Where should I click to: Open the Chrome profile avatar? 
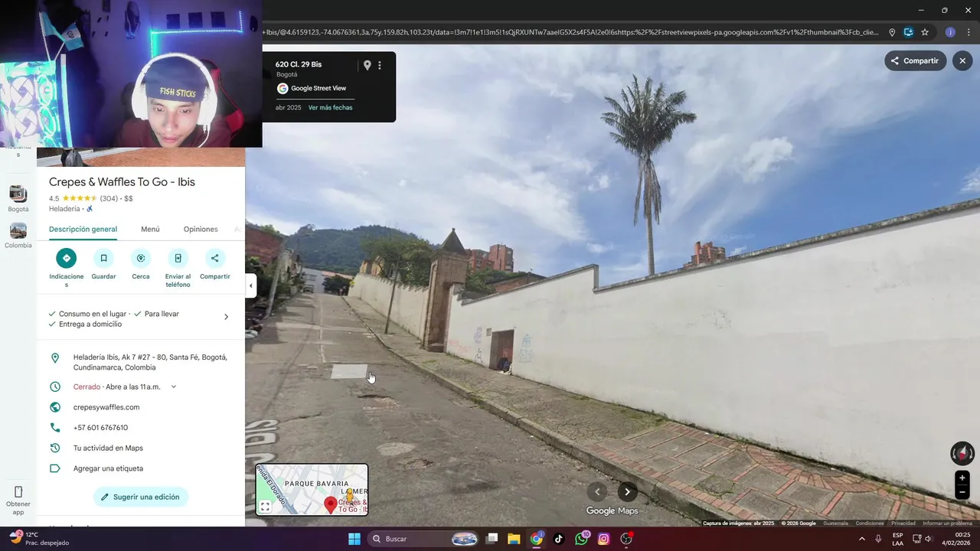950,32
